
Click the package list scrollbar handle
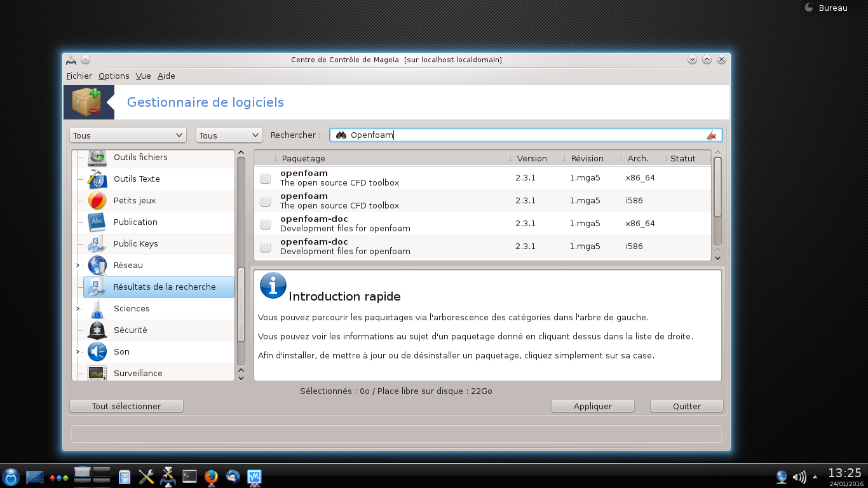[x=717, y=187]
